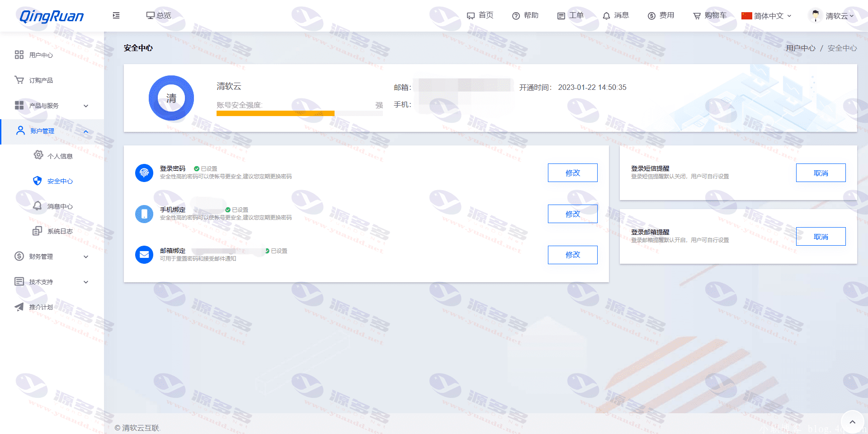Click the 开通时间 2023-01-22 14:50:35 value
This screenshot has width=868, height=434.
[x=592, y=87]
